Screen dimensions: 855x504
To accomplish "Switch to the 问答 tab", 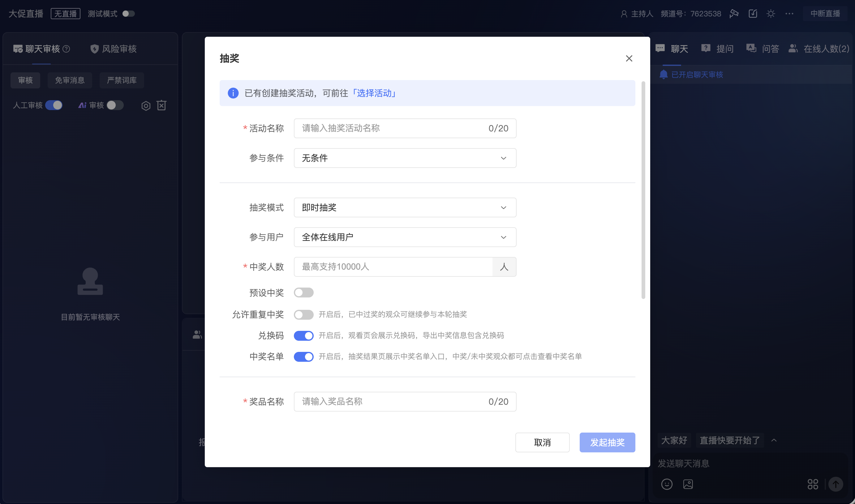I will pyautogui.click(x=763, y=49).
